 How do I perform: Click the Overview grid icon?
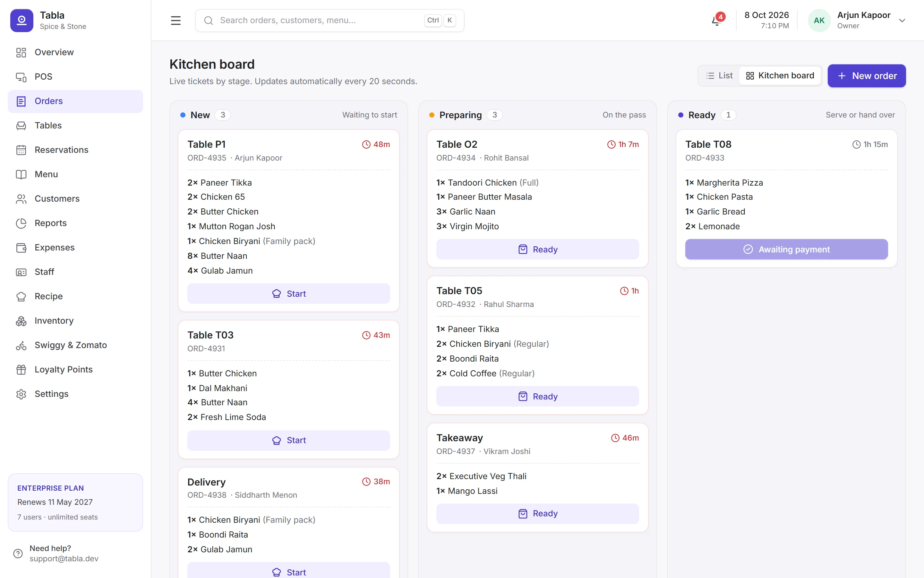(21, 52)
